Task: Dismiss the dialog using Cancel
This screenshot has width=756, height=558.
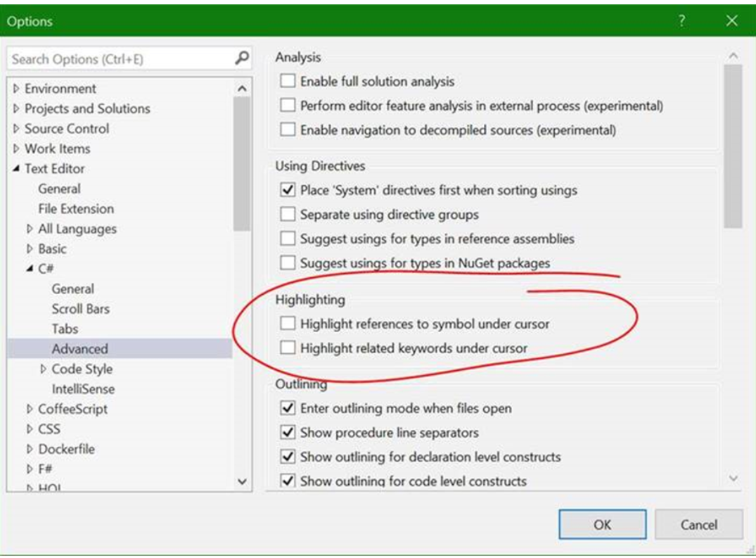Action: click(x=699, y=524)
